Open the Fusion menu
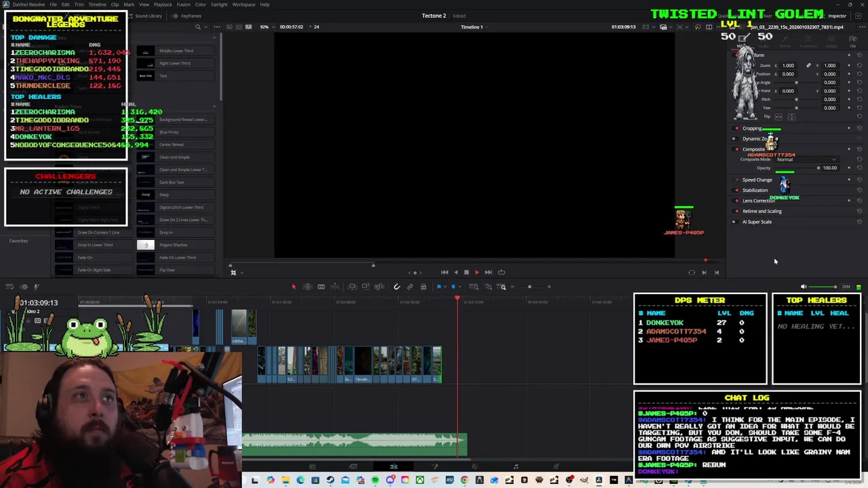 click(x=184, y=5)
